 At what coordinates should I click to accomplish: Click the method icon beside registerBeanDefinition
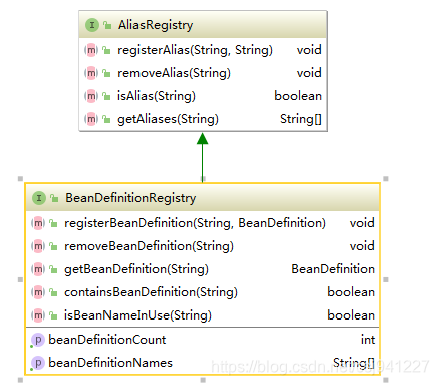coord(38,223)
